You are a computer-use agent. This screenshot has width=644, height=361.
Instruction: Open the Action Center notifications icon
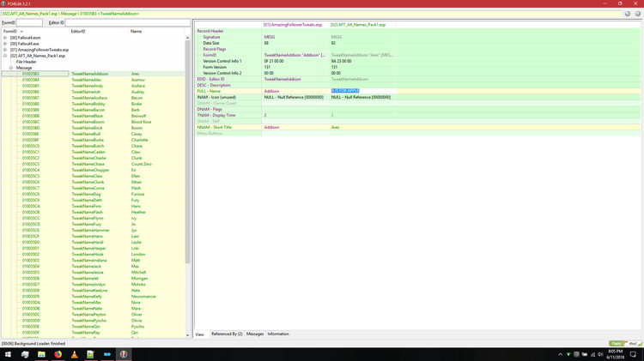point(634,354)
